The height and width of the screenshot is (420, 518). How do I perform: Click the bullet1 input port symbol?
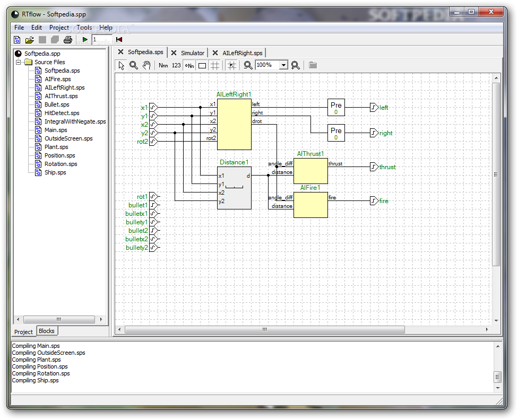[x=153, y=205]
